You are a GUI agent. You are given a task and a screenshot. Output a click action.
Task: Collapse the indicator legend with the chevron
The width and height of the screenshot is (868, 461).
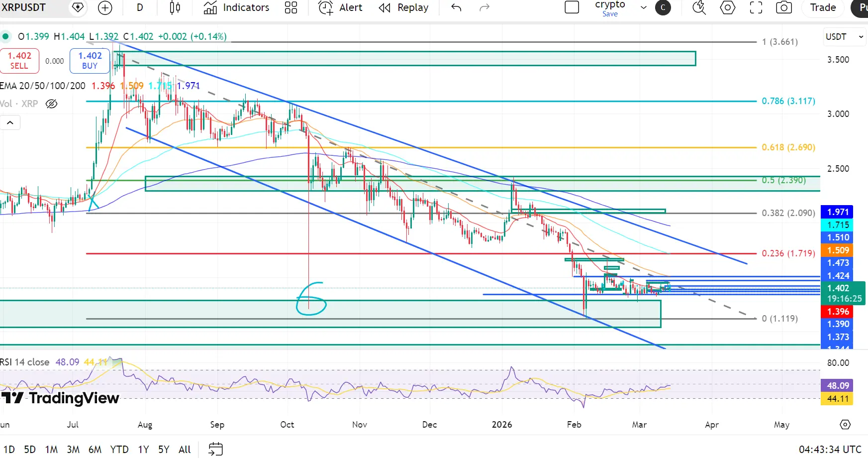tap(10, 122)
